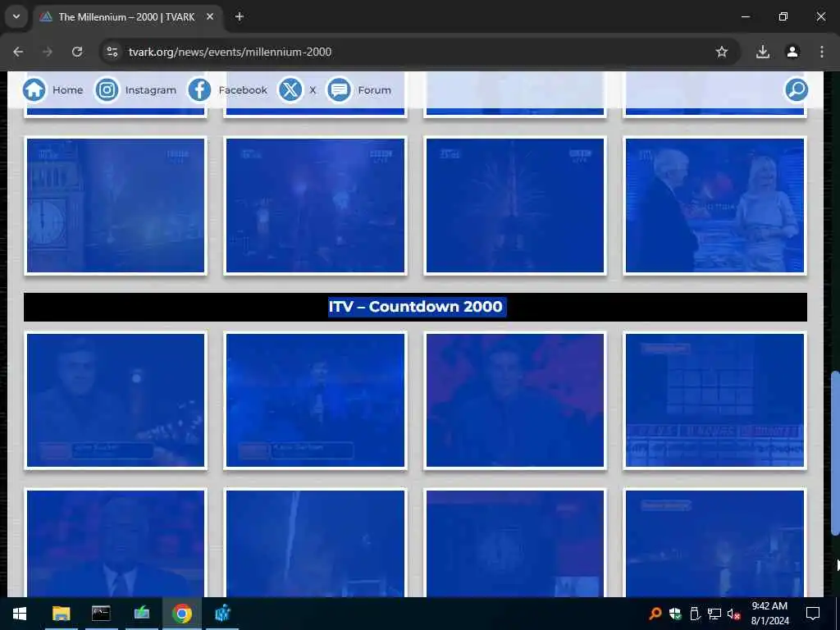
Task: Click the muted volume tray icon
Action: [733, 614]
